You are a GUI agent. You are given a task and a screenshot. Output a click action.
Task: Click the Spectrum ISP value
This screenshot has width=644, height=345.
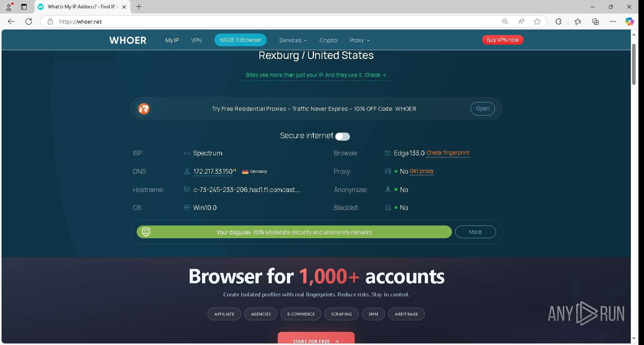pyautogui.click(x=208, y=153)
